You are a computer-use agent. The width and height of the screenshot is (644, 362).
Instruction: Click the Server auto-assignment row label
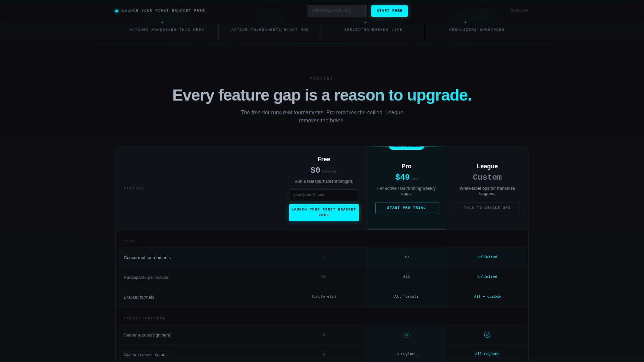[x=147, y=335]
